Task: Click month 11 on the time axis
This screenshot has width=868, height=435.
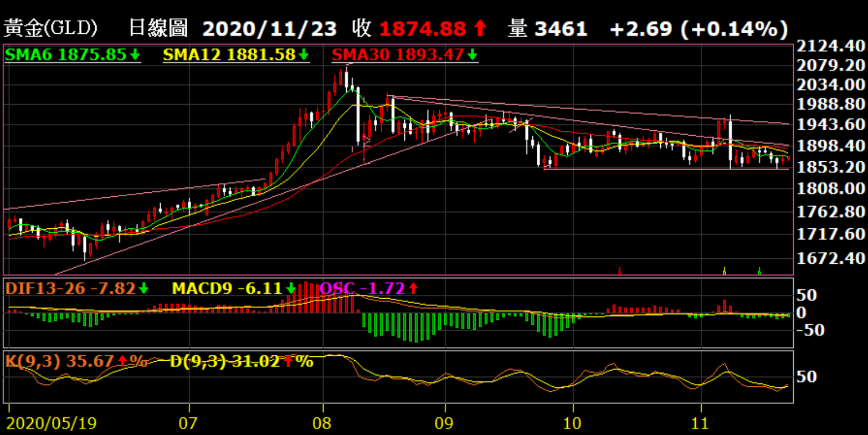Action: tap(701, 423)
